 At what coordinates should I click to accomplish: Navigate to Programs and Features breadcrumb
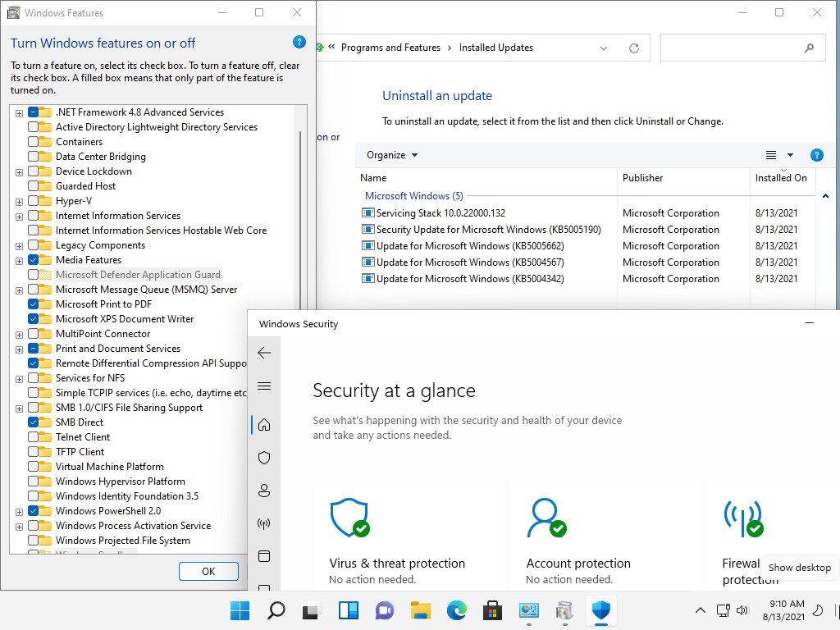[x=390, y=48]
